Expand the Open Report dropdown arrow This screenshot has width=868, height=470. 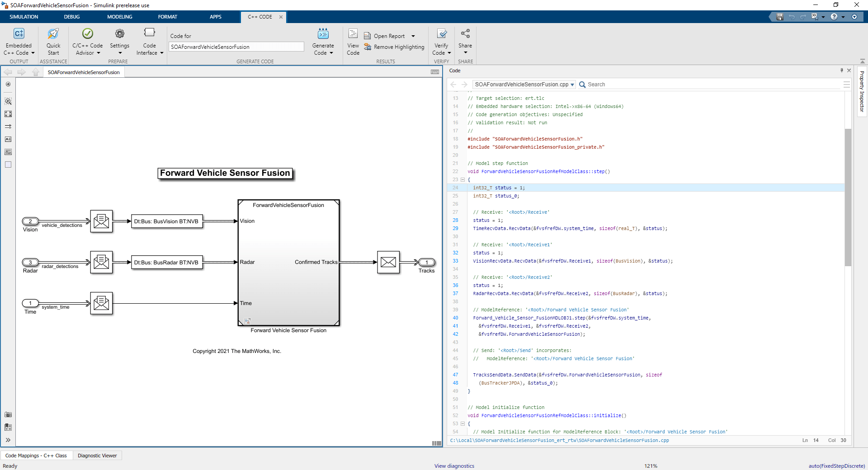click(413, 36)
